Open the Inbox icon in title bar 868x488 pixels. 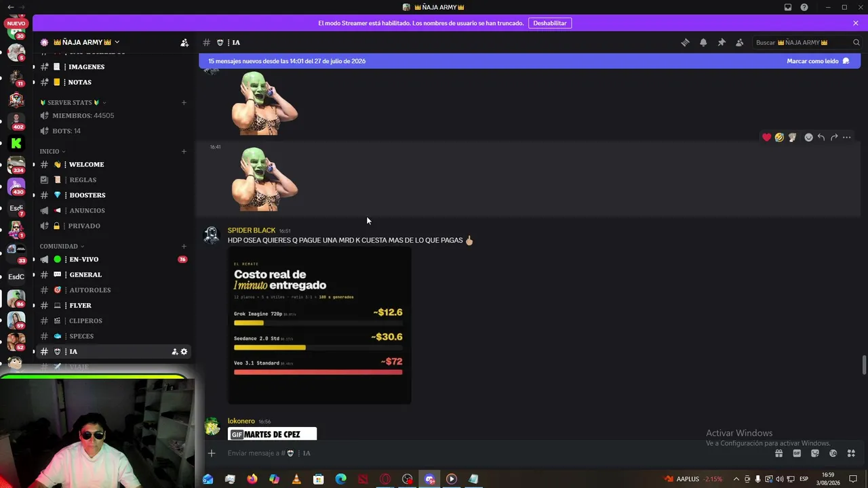(788, 7)
